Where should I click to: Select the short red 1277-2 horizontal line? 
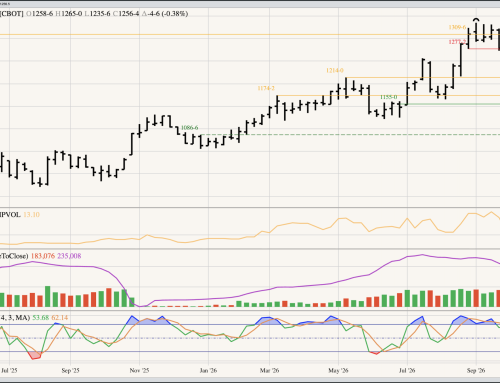coord(484,49)
